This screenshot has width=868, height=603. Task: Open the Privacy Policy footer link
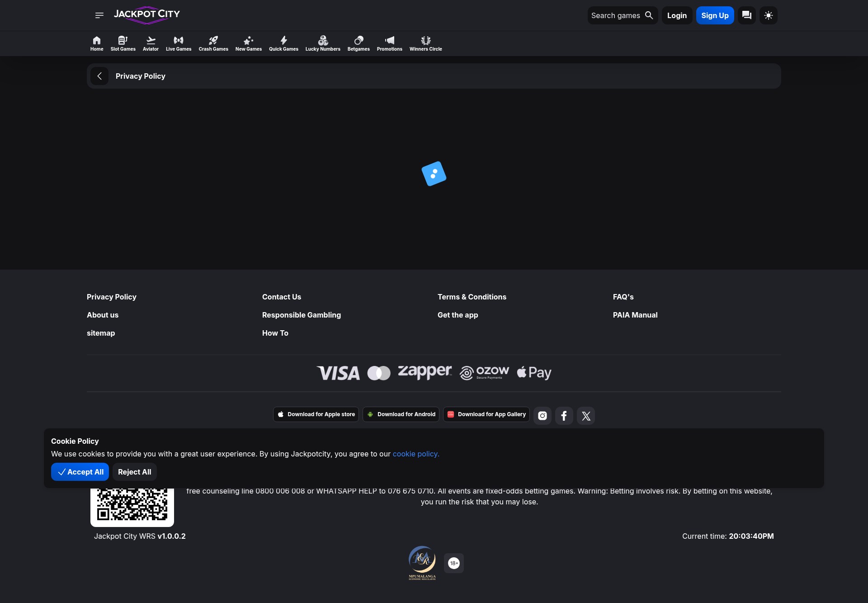click(x=111, y=297)
